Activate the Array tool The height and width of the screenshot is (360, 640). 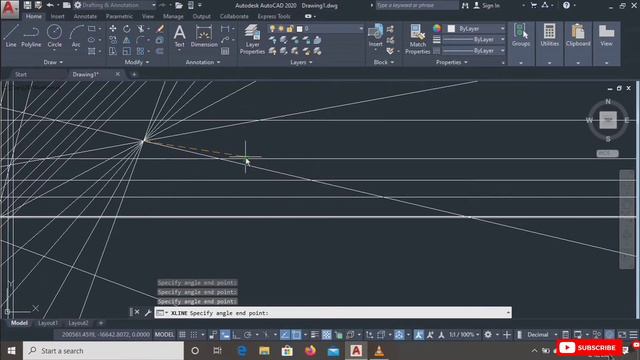[x=141, y=51]
